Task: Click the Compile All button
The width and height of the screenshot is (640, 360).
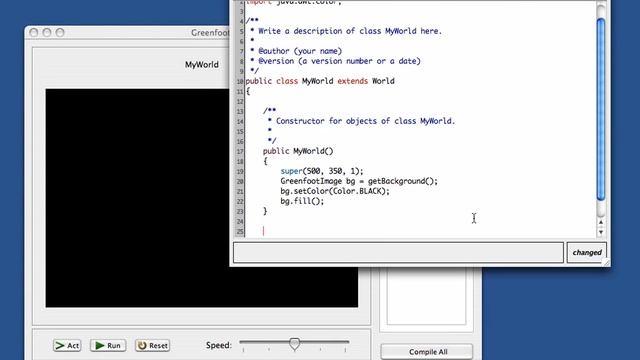Action: 427,351
